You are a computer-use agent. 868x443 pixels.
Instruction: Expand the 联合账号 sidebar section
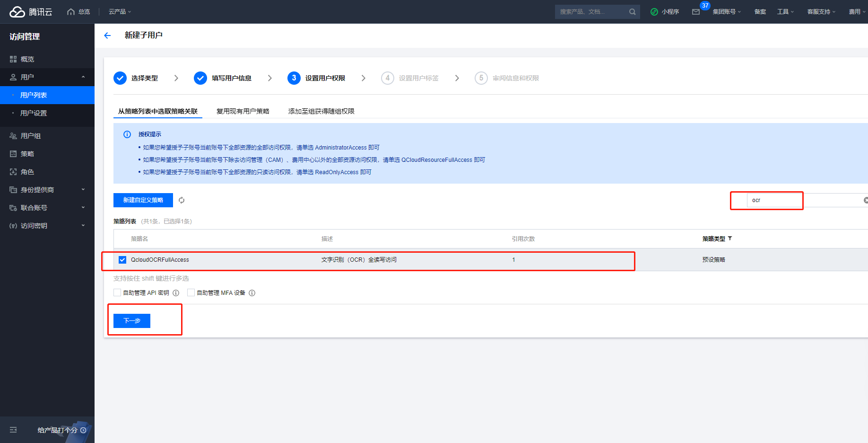point(83,208)
